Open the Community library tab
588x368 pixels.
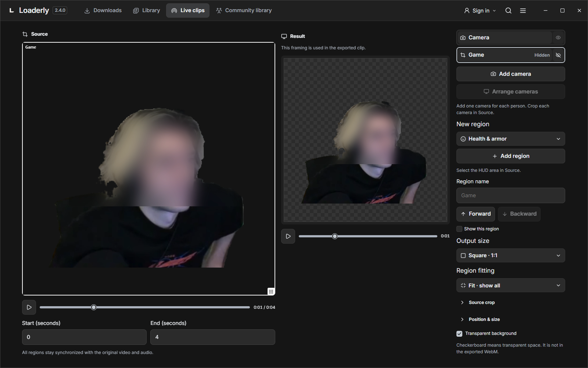[244, 10]
